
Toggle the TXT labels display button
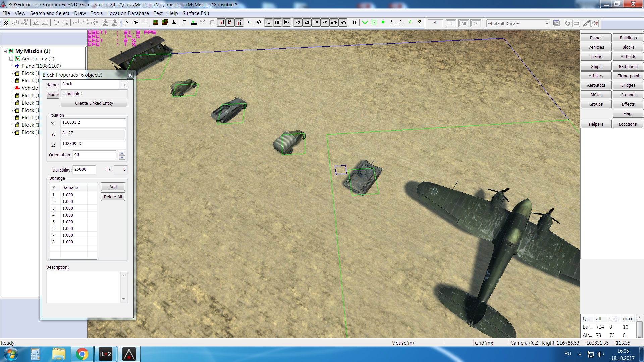pyautogui.click(x=230, y=22)
